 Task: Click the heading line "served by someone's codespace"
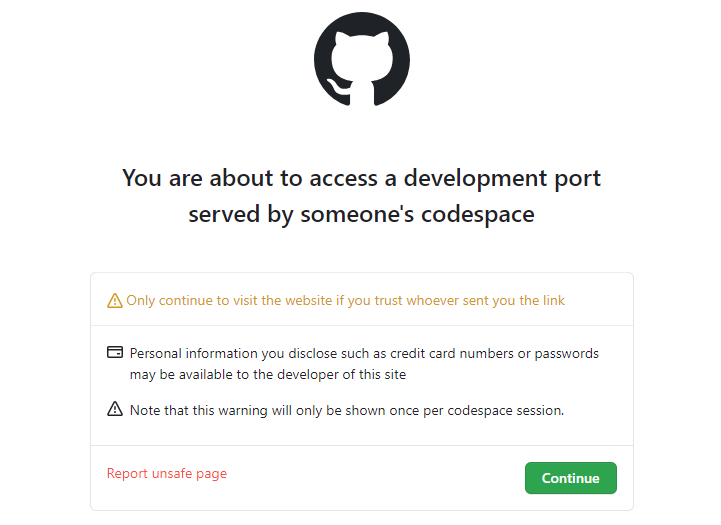click(361, 214)
